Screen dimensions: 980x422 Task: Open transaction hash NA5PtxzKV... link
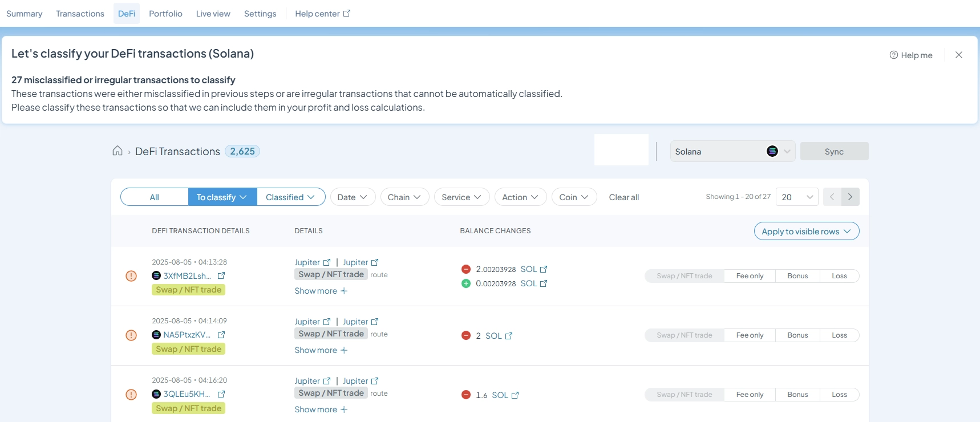187,335
